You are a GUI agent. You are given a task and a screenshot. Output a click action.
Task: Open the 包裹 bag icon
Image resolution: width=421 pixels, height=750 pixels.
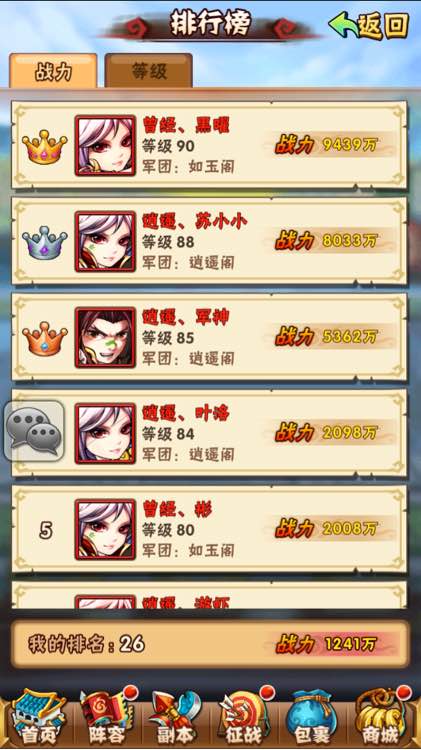313,717
